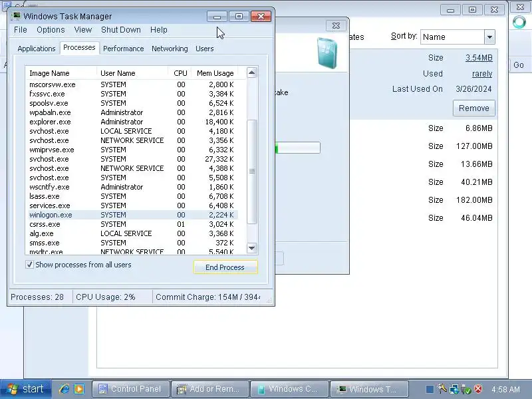This screenshot has width=532, height=399.
Task: Click the Safely Remove Hardware tray icon
Action: 466,389
